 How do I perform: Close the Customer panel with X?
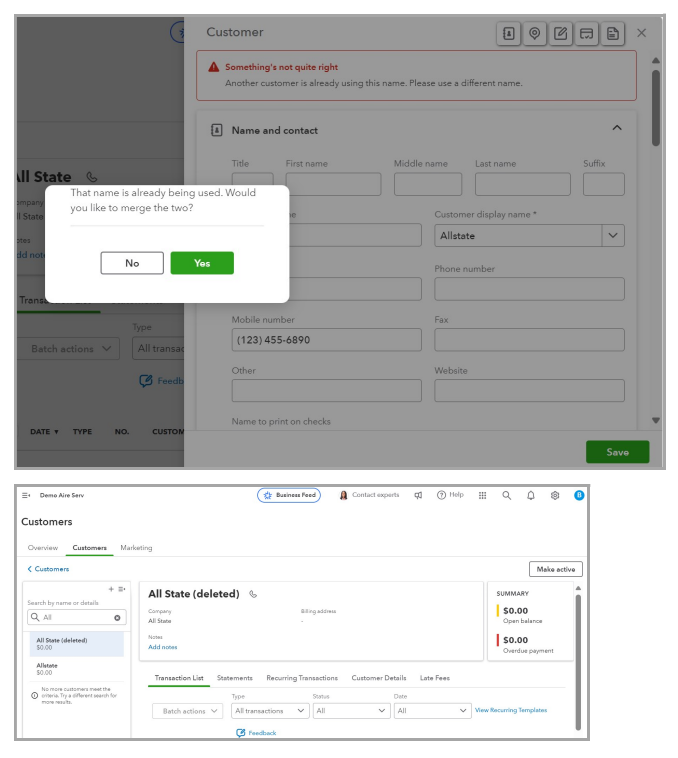click(642, 33)
